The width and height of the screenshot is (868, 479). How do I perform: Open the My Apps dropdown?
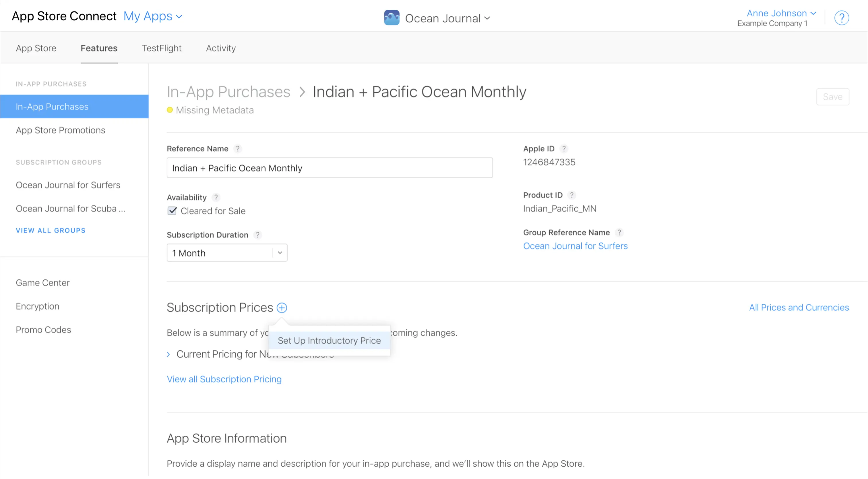pos(153,16)
